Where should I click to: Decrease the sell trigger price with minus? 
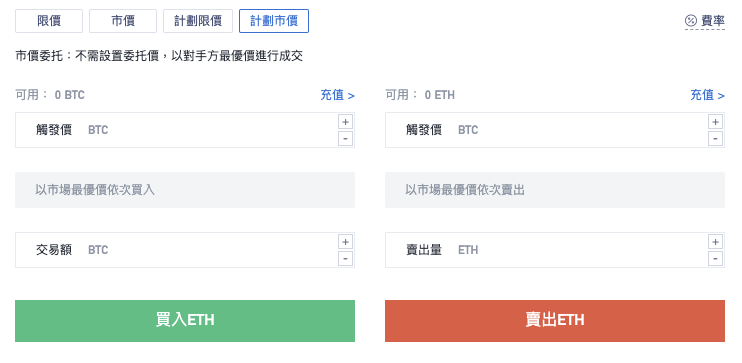point(716,139)
